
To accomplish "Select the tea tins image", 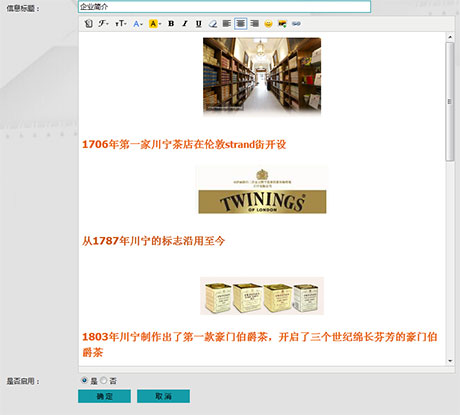I will [x=262, y=296].
